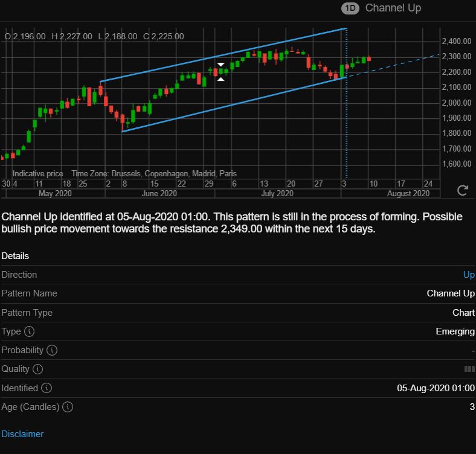Screen dimensions: 476x454
Task: Click the date label 13 on time axis
Action: tap(264, 184)
